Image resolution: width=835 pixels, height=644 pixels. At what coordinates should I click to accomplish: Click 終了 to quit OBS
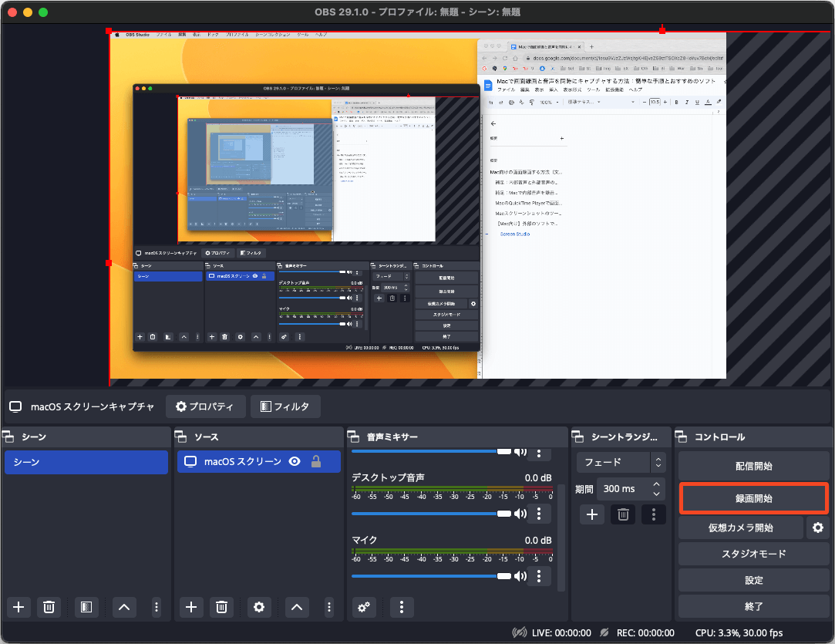pos(753,606)
